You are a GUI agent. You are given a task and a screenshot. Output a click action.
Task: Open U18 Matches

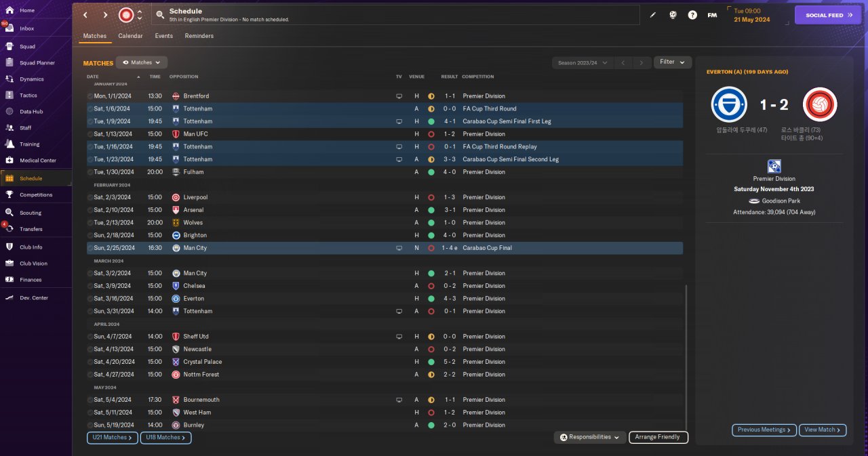166,438
